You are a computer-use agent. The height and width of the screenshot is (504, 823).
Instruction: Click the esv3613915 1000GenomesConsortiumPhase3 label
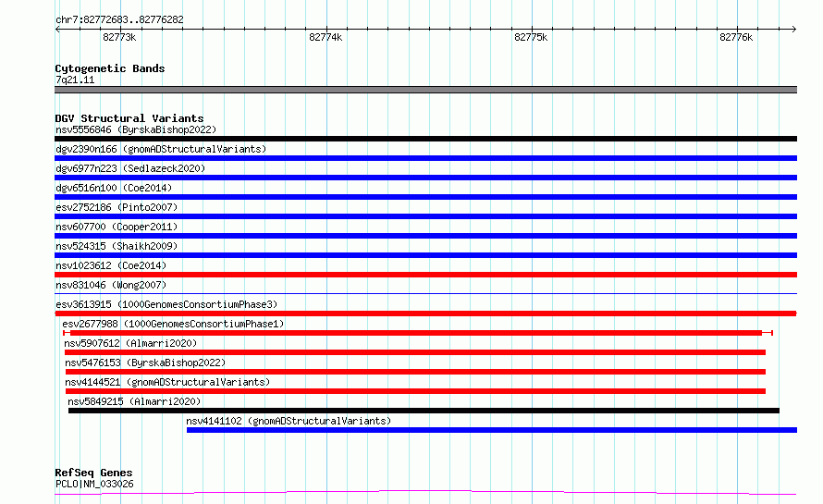click(x=166, y=304)
